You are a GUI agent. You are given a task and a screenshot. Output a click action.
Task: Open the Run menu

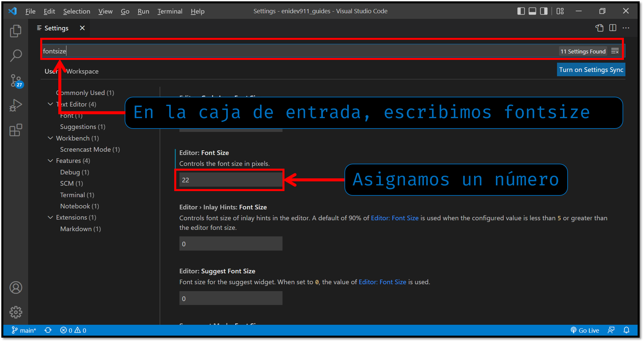click(143, 11)
